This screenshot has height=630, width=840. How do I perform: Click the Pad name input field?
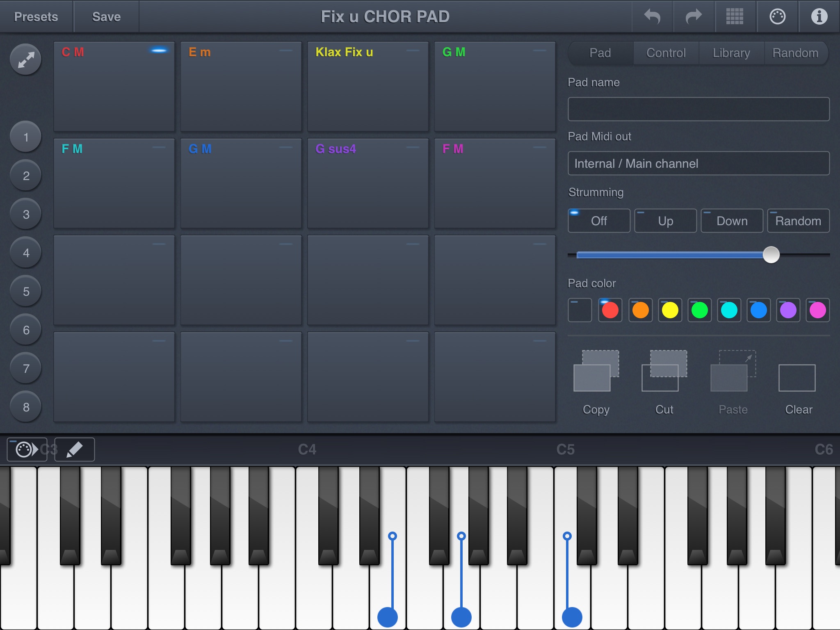pos(698,109)
